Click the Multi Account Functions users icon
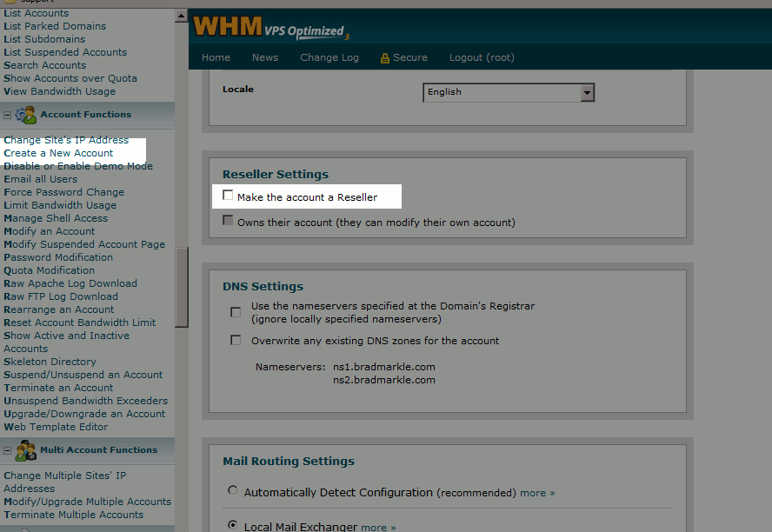The image size is (772, 532). (25, 450)
